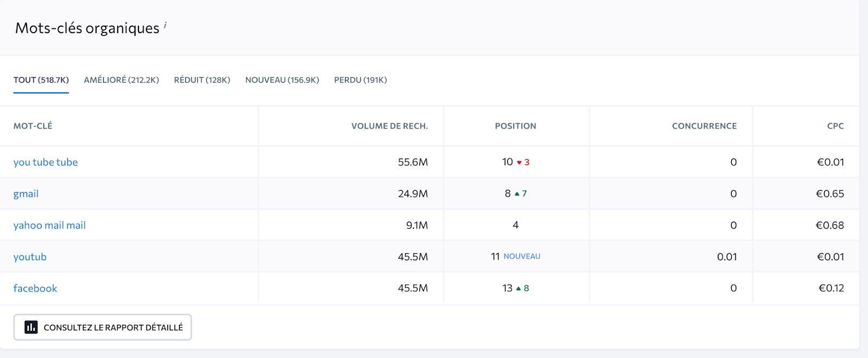Click position 8 in the gmail row
This screenshot has height=358, width=868.
(x=508, y=193)
